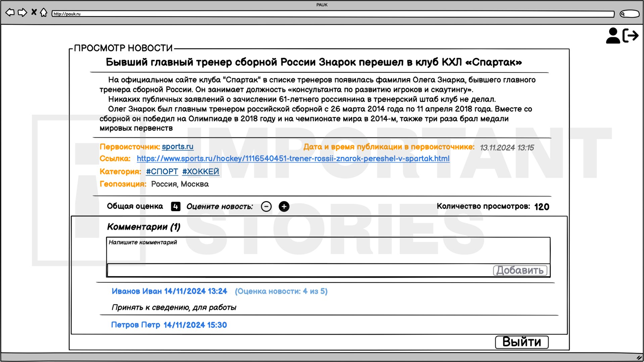The image size is (644, 362).
Task: Click the 'ПРОСМОТР НОВОСТИ' section title
Action: 123,48
